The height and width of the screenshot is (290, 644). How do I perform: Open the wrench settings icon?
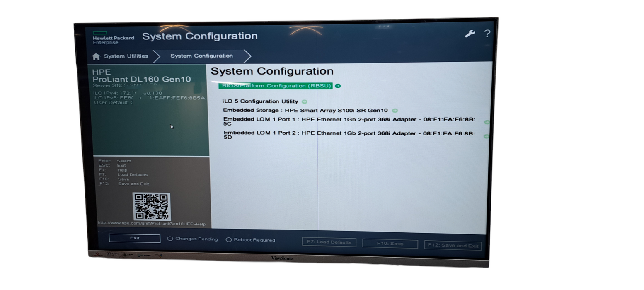pos(470,34)
